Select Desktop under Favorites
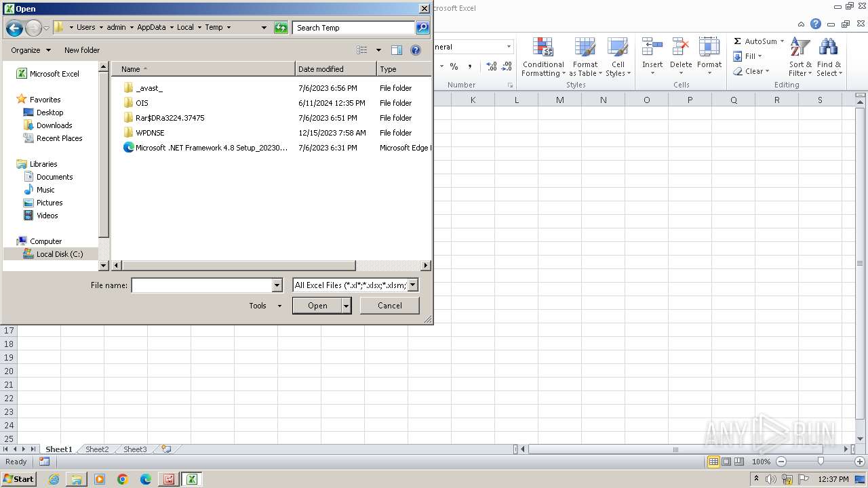 (50, 113)
